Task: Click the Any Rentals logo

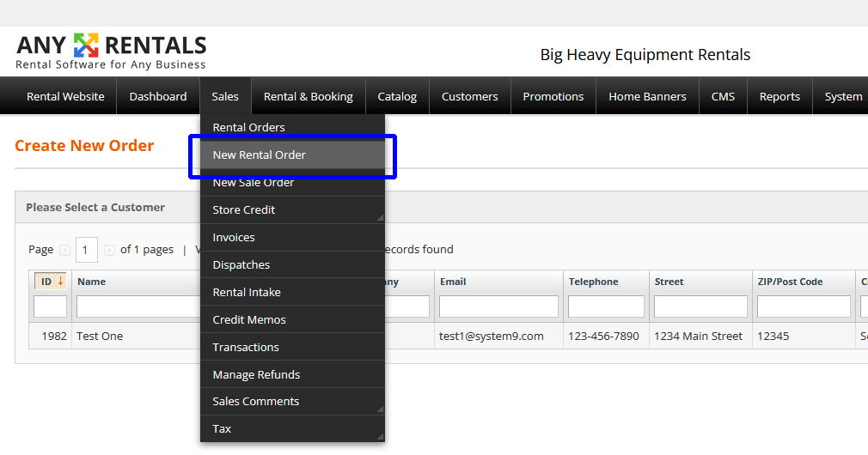Action: [111, 52]
